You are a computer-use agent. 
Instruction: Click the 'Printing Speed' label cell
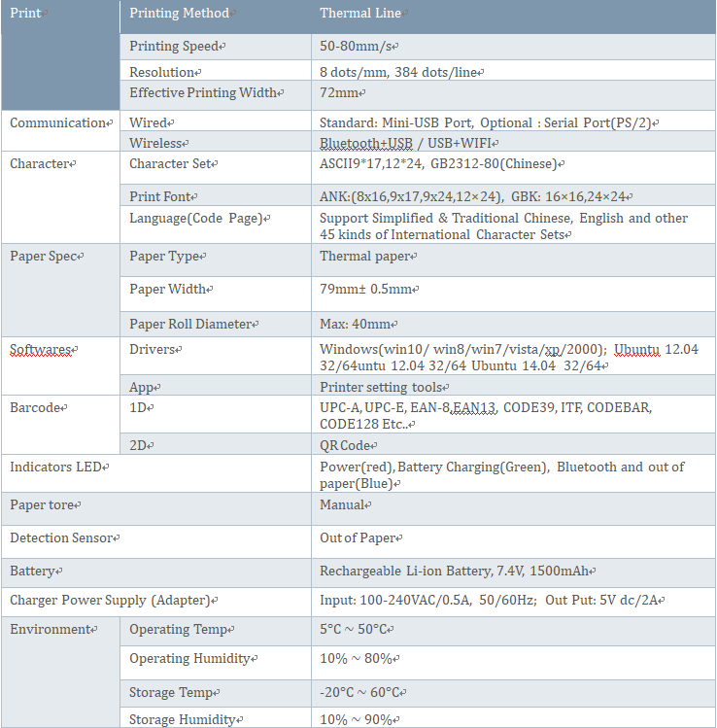[216, 47]
